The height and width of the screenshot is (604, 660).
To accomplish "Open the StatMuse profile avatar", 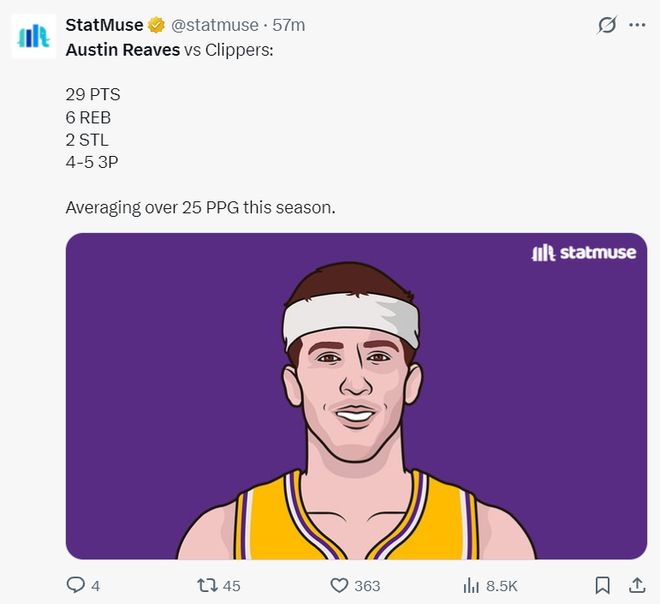I will [33, 37].
